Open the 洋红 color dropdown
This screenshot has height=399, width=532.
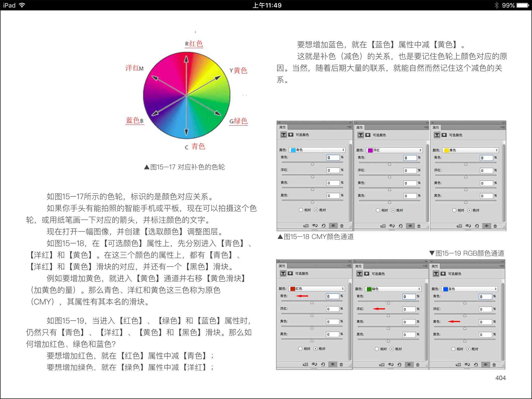point(394,150)
